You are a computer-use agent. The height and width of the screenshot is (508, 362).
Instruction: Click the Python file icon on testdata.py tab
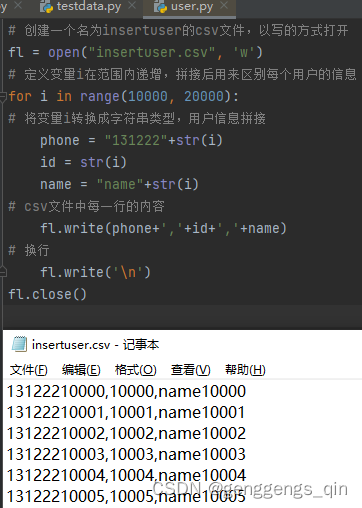(46, 7)
